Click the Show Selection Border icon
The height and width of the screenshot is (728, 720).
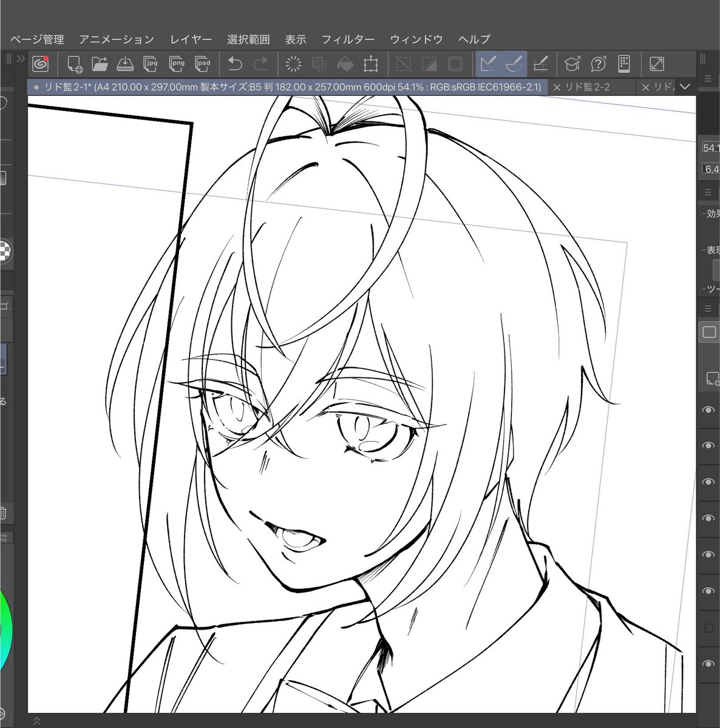click(x=455, y=64)
